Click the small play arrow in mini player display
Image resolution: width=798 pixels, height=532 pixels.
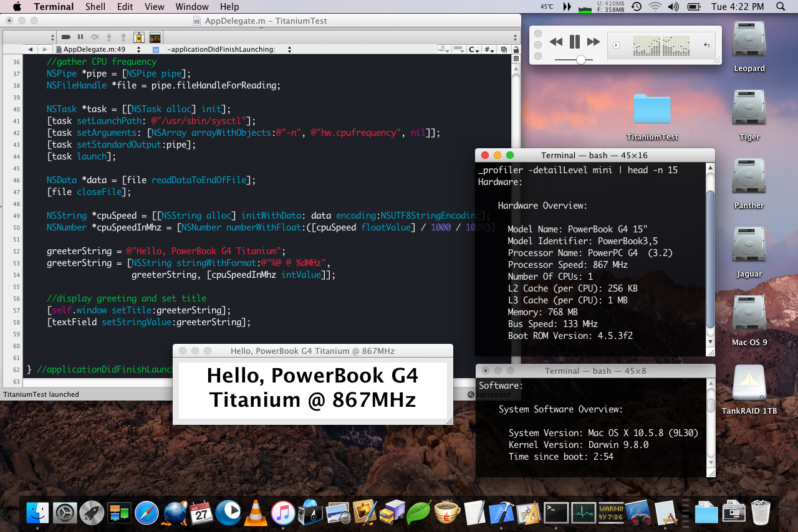(616, 45)
